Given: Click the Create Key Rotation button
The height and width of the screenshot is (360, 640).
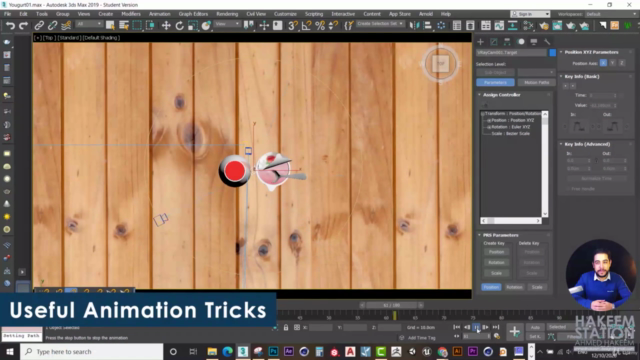Looking at the screenshot, I should [496, 262].
